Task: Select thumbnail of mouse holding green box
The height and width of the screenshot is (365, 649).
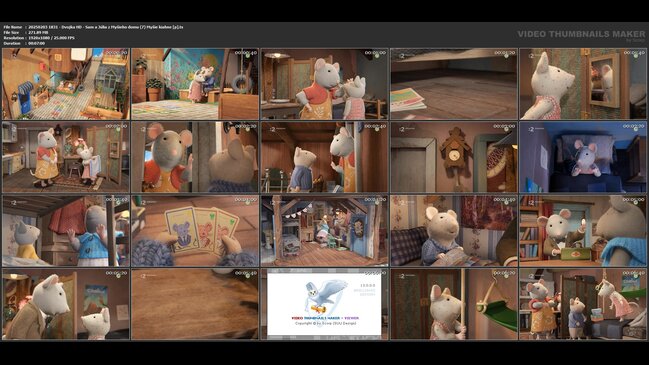Action: click(583, 231)
